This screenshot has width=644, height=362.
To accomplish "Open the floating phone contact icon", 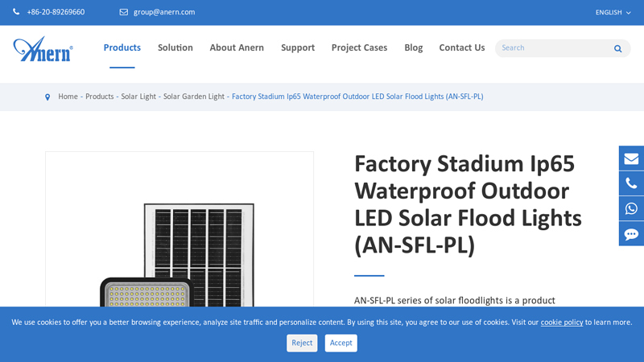I will 631,183.
